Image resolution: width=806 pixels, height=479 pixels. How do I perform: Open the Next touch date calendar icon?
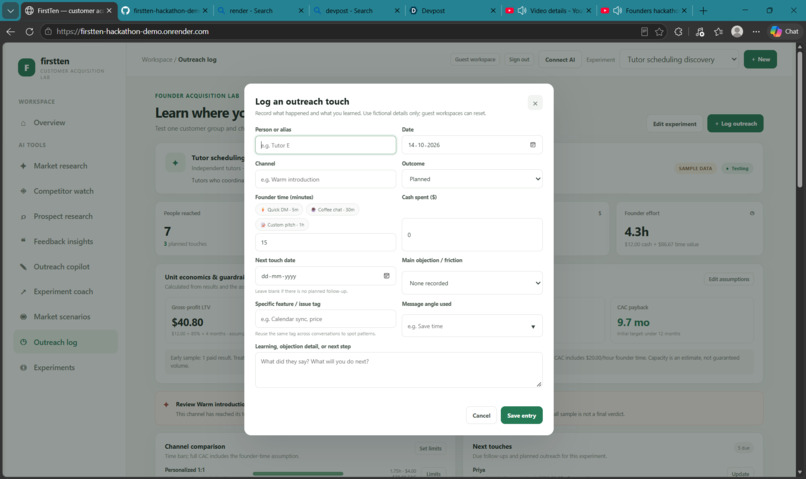point(387,276)
